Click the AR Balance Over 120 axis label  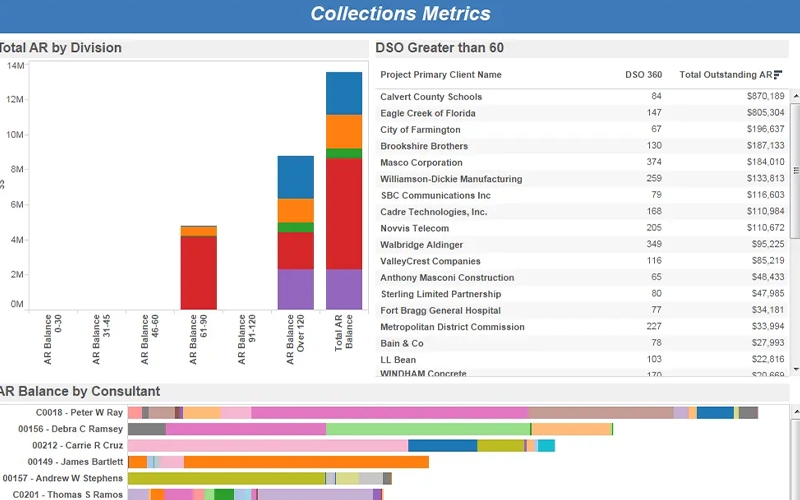295,339
